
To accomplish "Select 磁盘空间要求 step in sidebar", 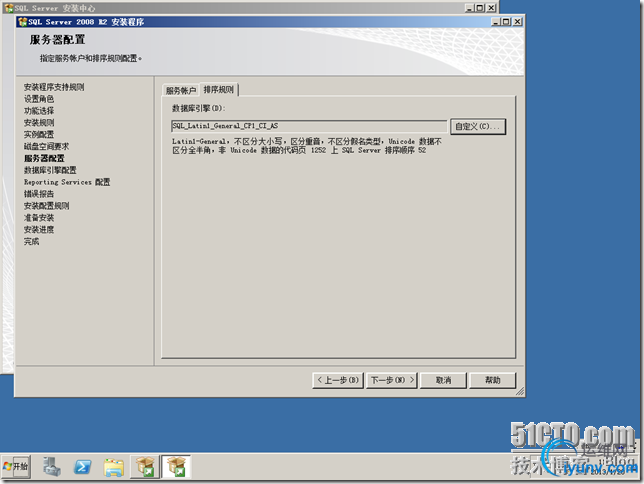I will pos(46,146).
